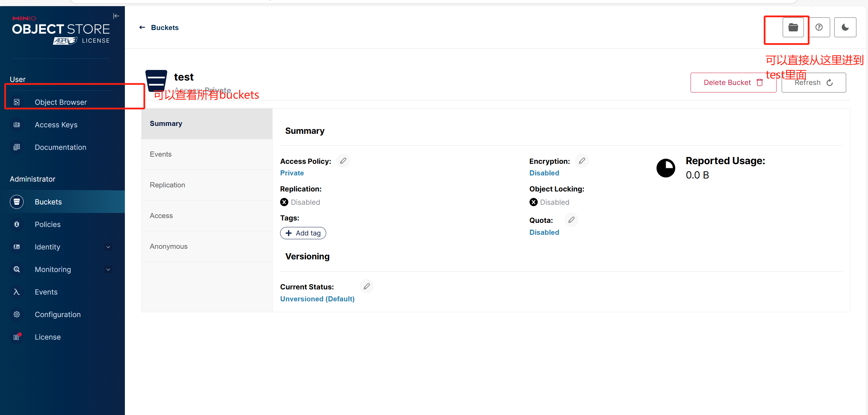Collapse the sidebar menu

116,16
